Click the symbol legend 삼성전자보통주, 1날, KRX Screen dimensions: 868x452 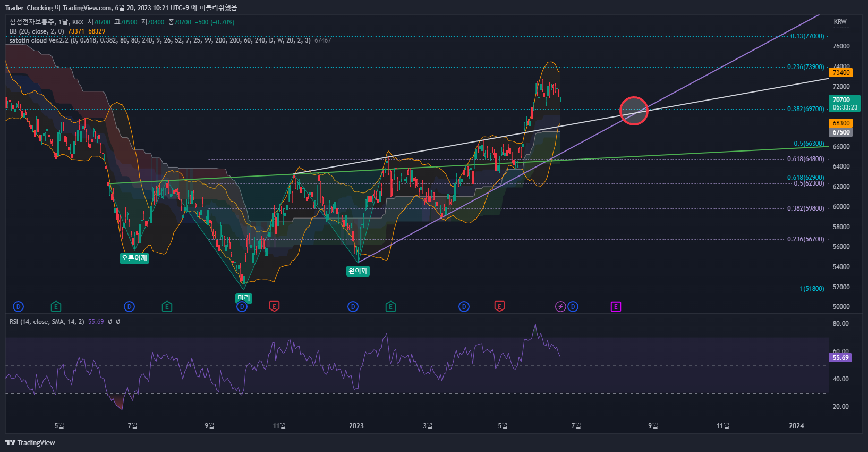click(x=46, y=22)
